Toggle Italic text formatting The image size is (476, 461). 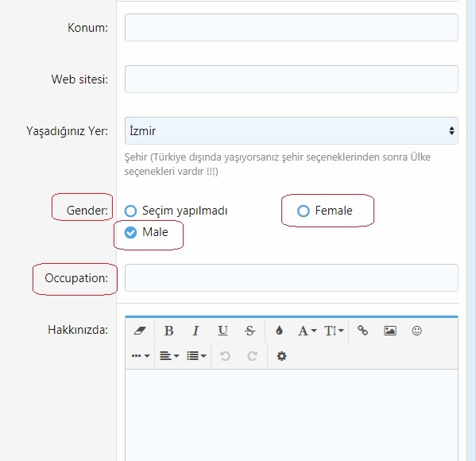pos(195,331)
